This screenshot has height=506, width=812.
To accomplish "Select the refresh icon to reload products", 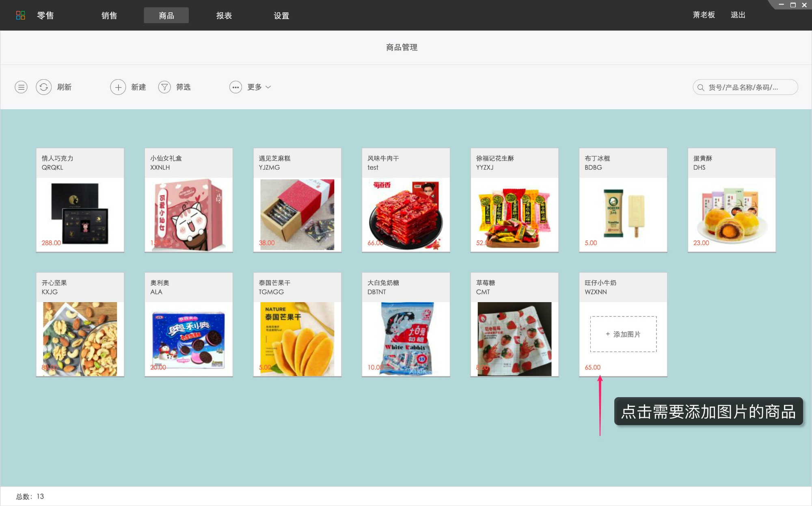I will [x=44, y=87].
